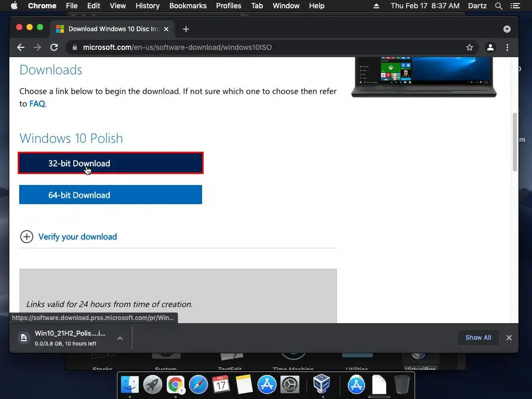The height and width of the screenshot is (399, 532).
Task: Open the Edit menu
Action: (94, 6)
